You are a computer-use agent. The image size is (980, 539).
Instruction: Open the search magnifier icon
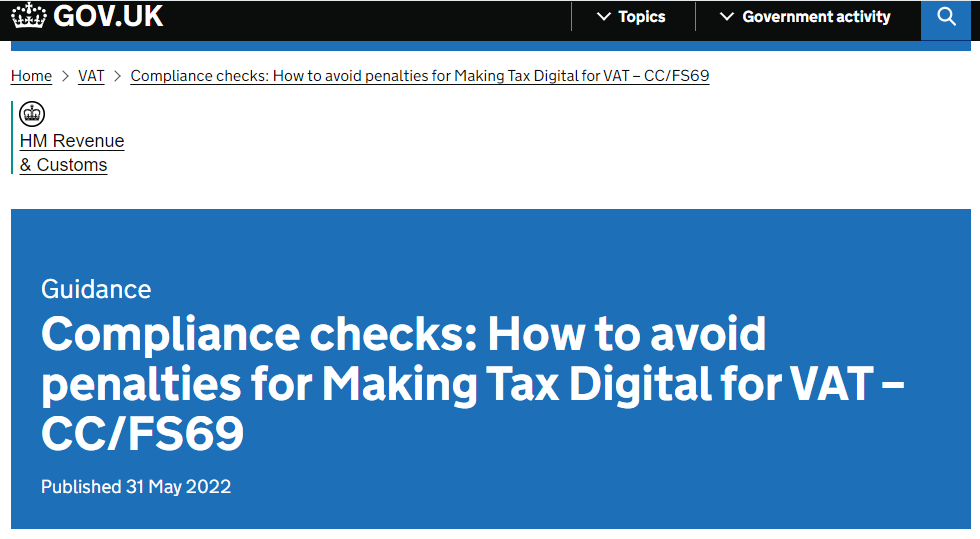tap(946, 17)
